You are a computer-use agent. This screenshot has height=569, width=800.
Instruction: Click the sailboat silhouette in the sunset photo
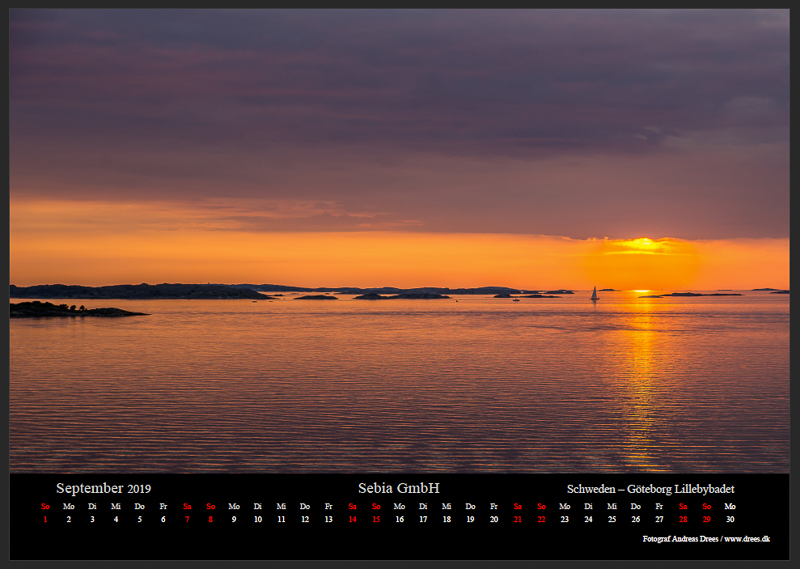point(594,293)
